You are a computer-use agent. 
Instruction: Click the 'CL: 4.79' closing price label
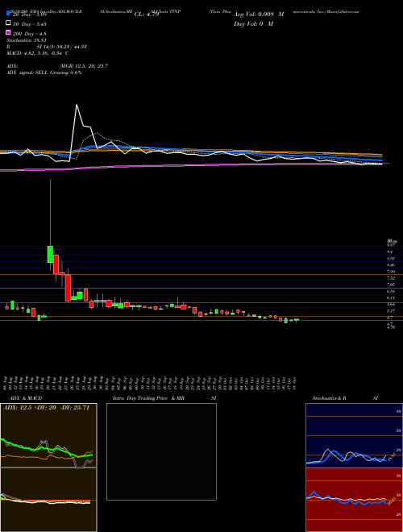tap(147, 15)
